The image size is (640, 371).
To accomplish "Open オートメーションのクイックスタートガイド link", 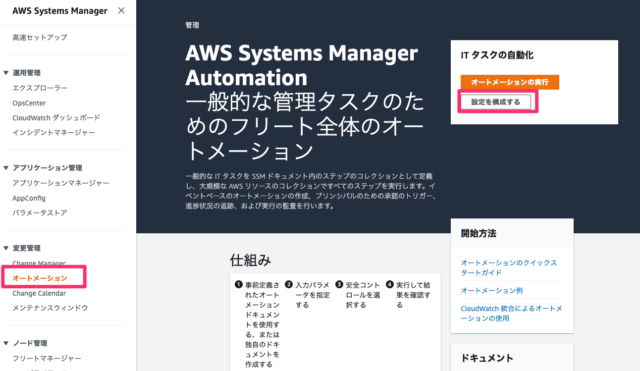I will click(509, 267).
